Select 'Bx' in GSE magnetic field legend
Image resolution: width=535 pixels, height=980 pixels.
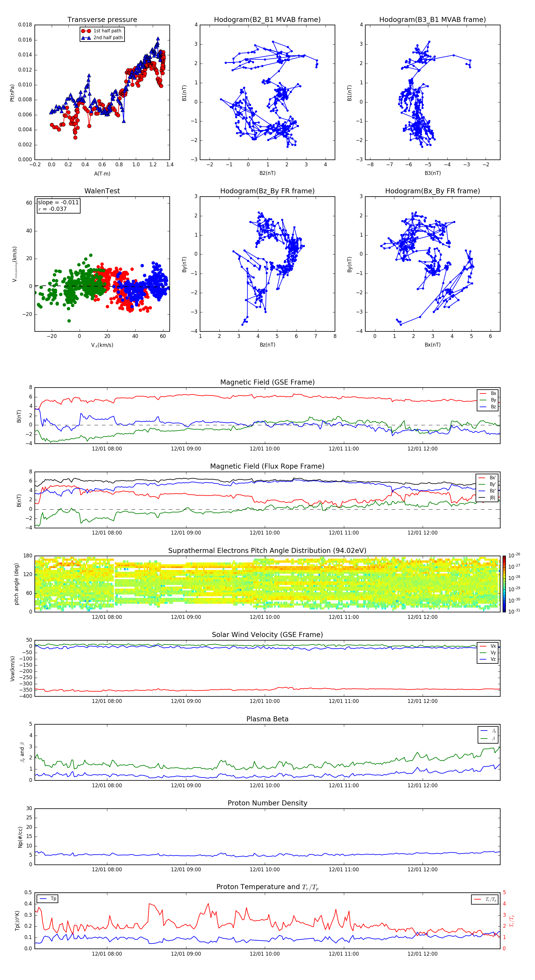tap(488, 393)
